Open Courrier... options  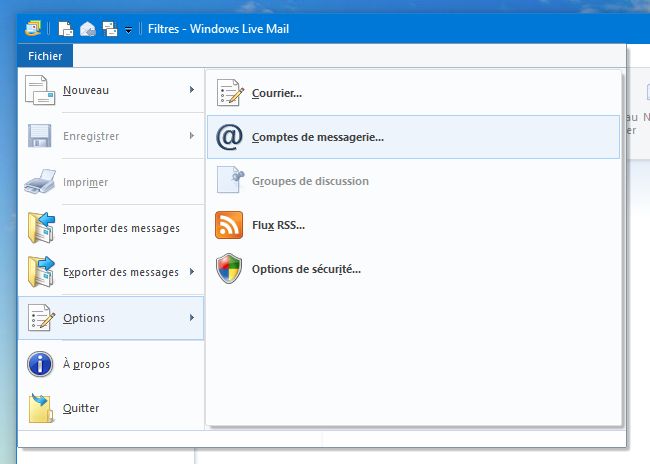277,94
